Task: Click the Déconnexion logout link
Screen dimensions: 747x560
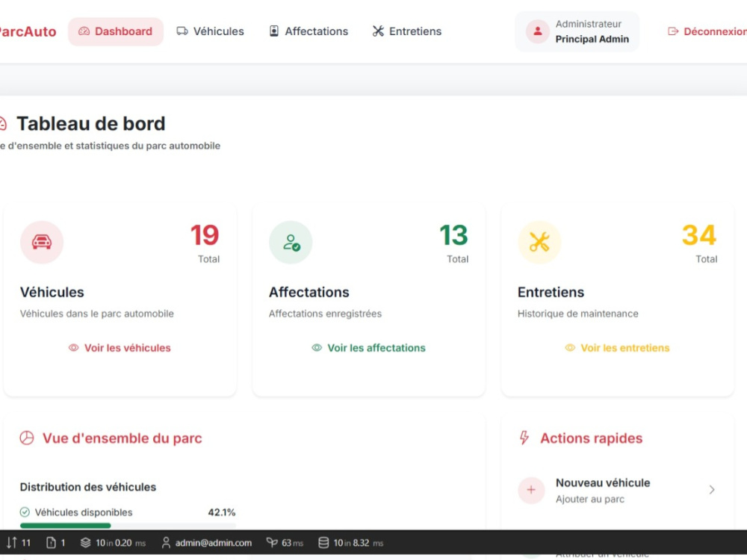Action: click(707, 31)
